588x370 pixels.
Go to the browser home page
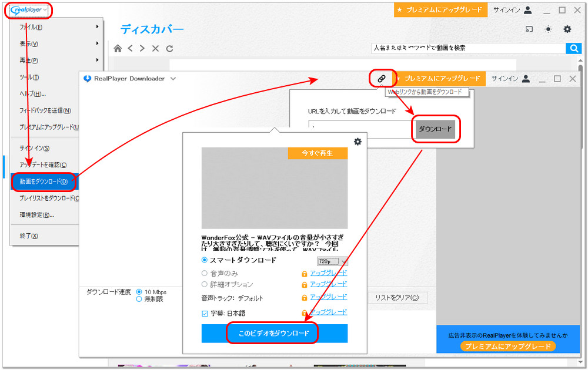[x=118, y=48]
